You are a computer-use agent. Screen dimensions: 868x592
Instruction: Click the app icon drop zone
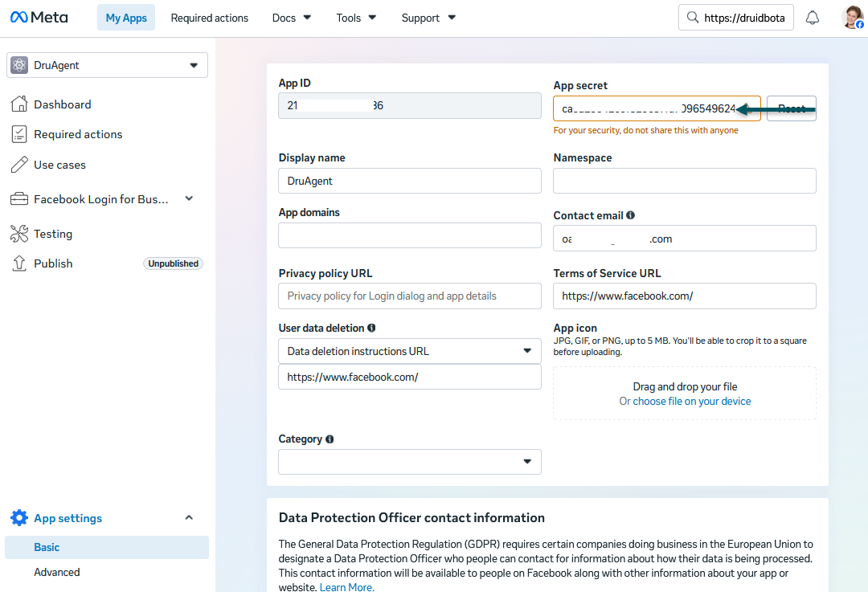[684, 394]
